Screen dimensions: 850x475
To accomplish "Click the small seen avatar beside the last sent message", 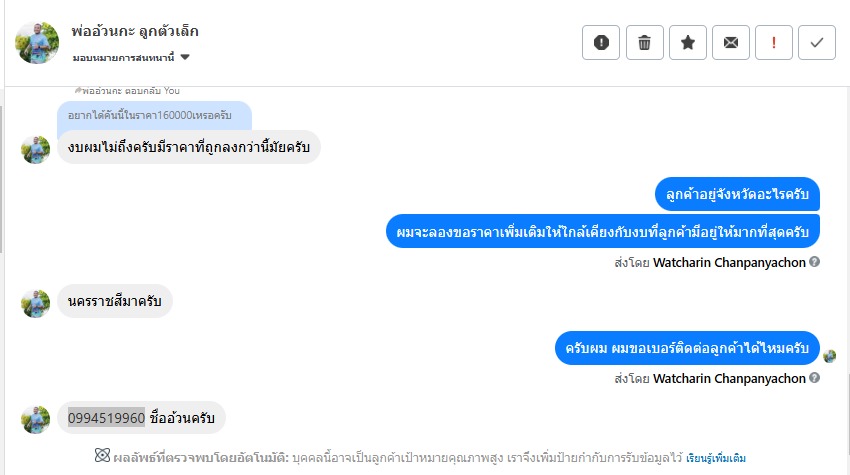I will point(829,356).
